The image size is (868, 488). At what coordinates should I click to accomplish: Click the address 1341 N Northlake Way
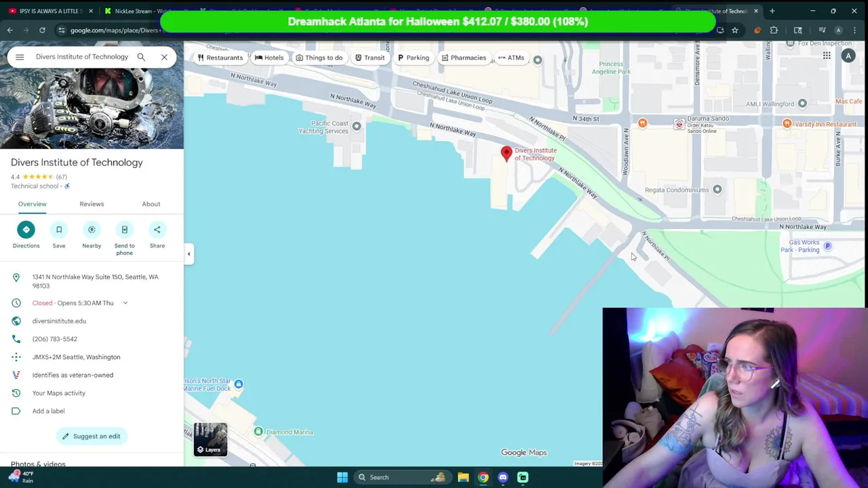95,281
